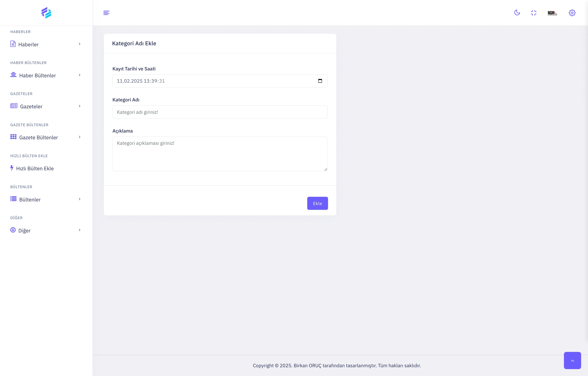Open the Bültenler menu item
This screenshot has height=376, width=588.
coord(30,200)
